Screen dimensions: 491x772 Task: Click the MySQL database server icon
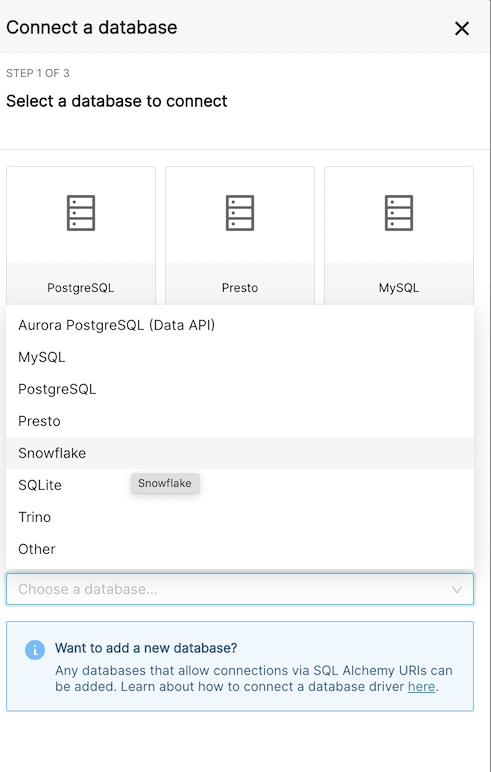click(399, 213)
